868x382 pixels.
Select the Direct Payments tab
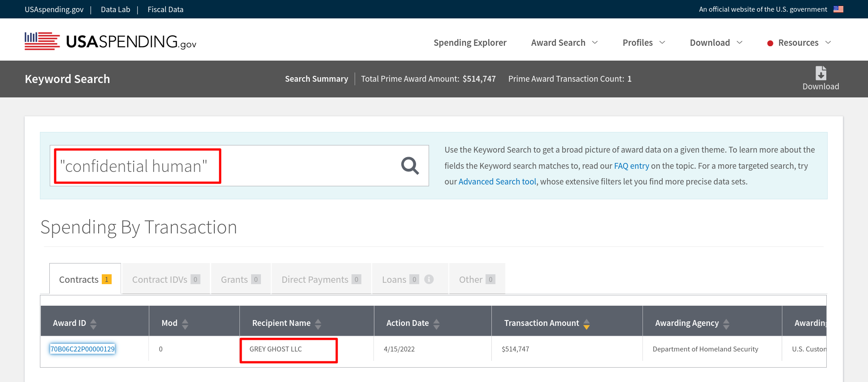(x=321, y=279)
